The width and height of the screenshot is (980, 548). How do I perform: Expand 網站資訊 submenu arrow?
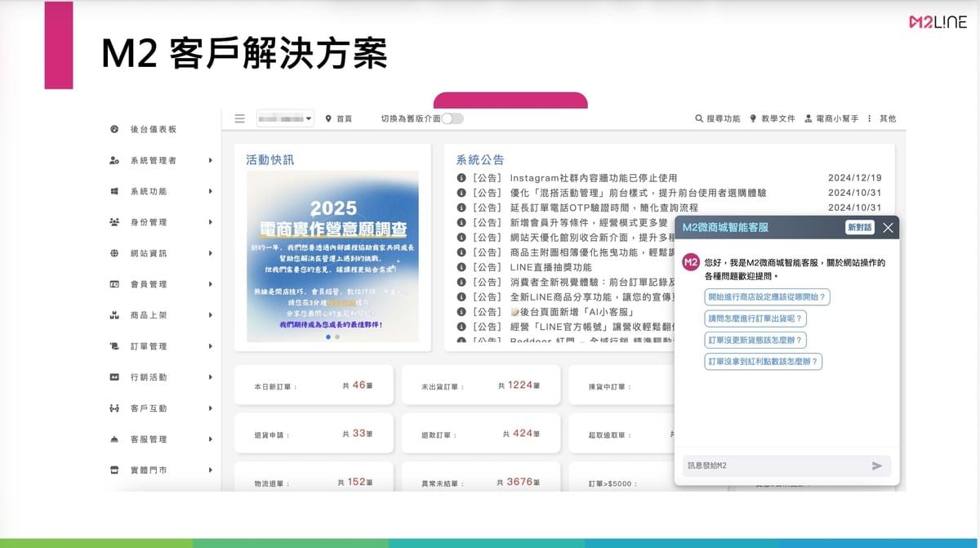[210, 253]
